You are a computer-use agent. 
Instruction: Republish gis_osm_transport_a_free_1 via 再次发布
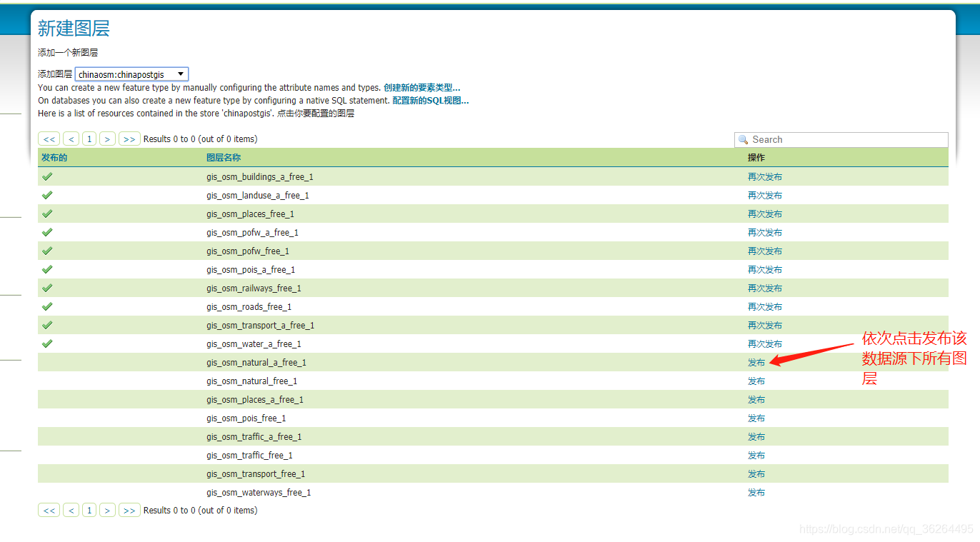pos(765,326)
